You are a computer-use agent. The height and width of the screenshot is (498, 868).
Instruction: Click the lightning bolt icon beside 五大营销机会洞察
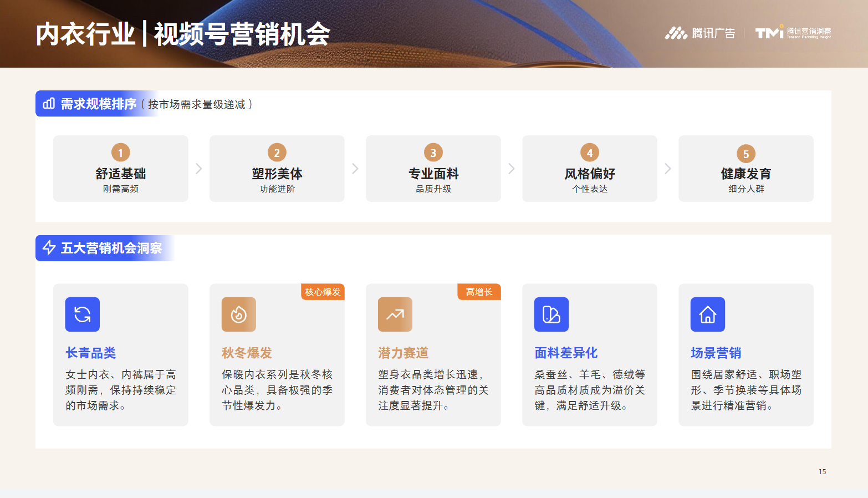49,247
